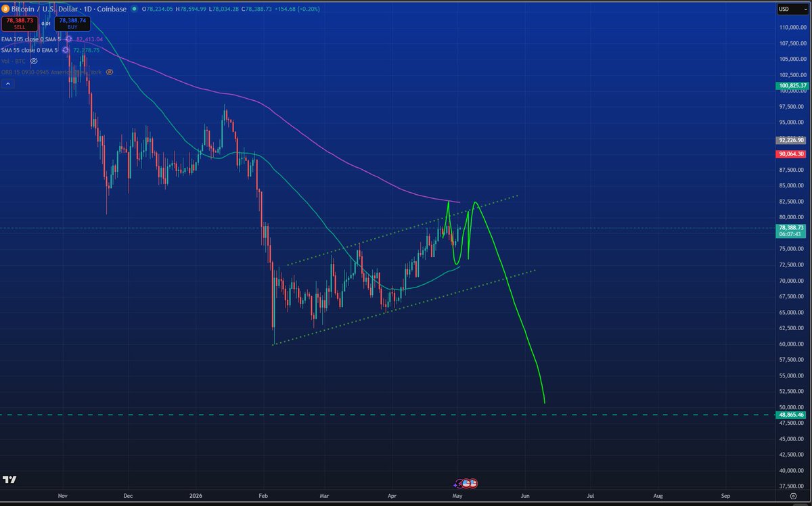812x506 pixels.
Task: Click the Sep label on time axis
Action: pyautogui.click(x=725, y=496)
